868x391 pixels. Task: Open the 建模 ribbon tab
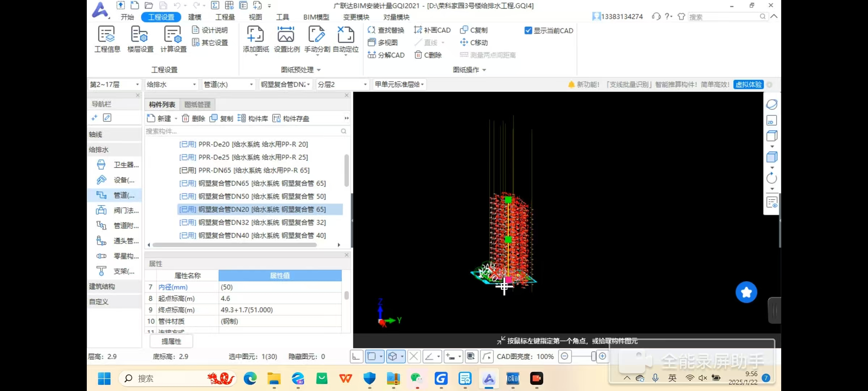click(x=195, y=17)
